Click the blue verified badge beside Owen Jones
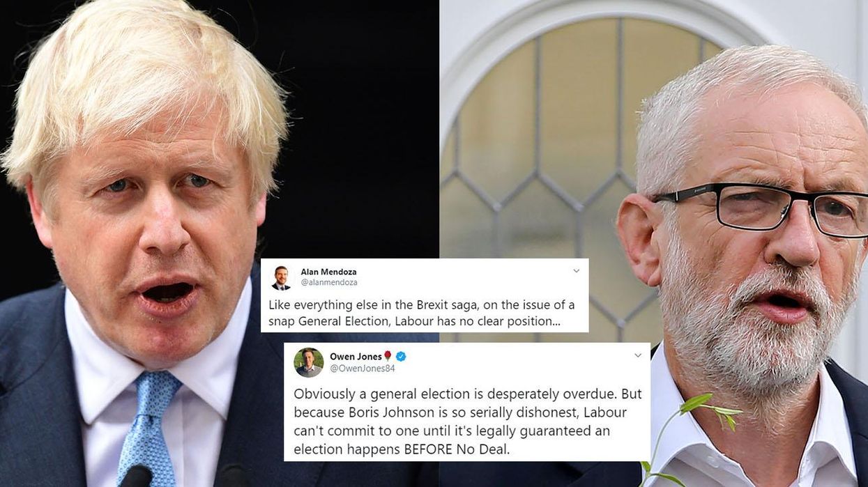The image size is (868, 487). pos(401,357)
